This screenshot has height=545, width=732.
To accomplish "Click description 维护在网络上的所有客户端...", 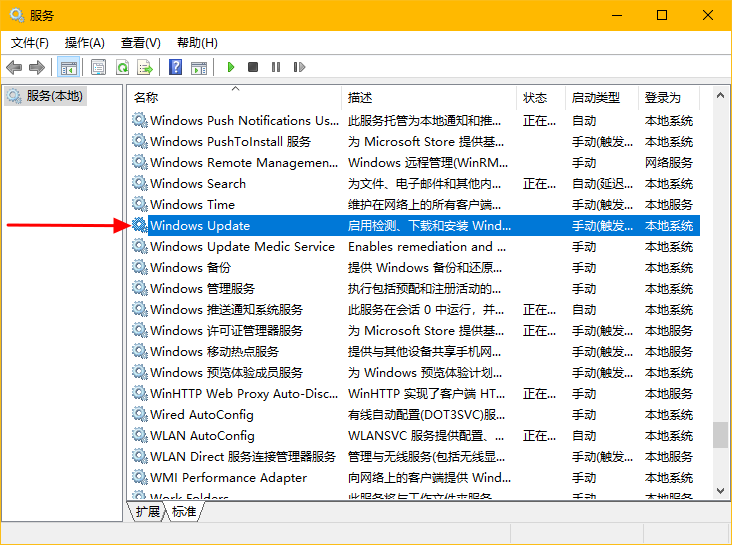I will point(424,205).
